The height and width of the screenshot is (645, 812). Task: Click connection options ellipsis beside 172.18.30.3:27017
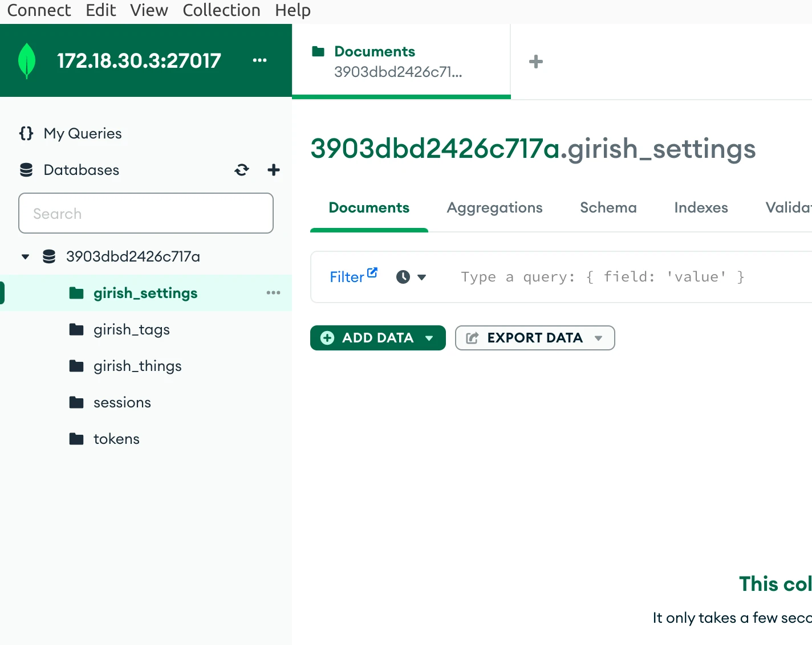(x=260, y=60)
